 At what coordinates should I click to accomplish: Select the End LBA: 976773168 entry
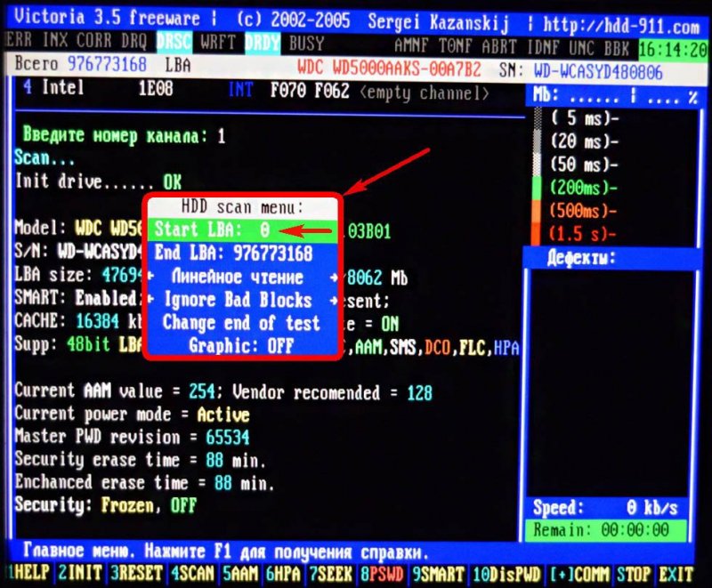click(x=243, y=253)
